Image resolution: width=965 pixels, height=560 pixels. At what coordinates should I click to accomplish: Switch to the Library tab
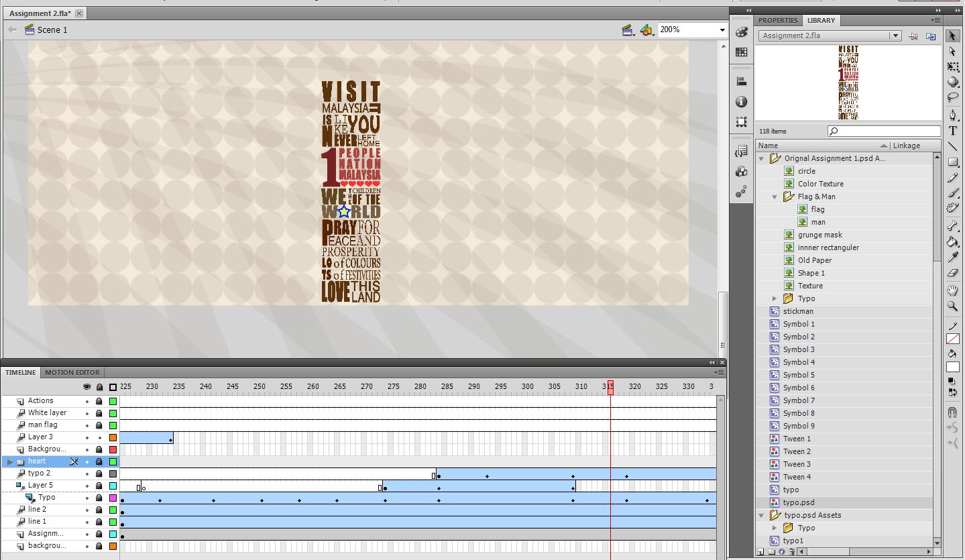point(821,20)
